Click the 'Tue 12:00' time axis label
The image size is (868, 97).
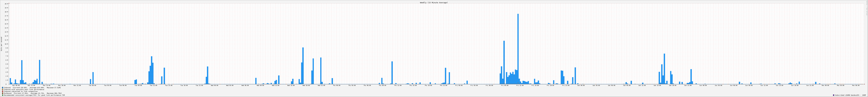pyautogui.click(x=153, y=85)
